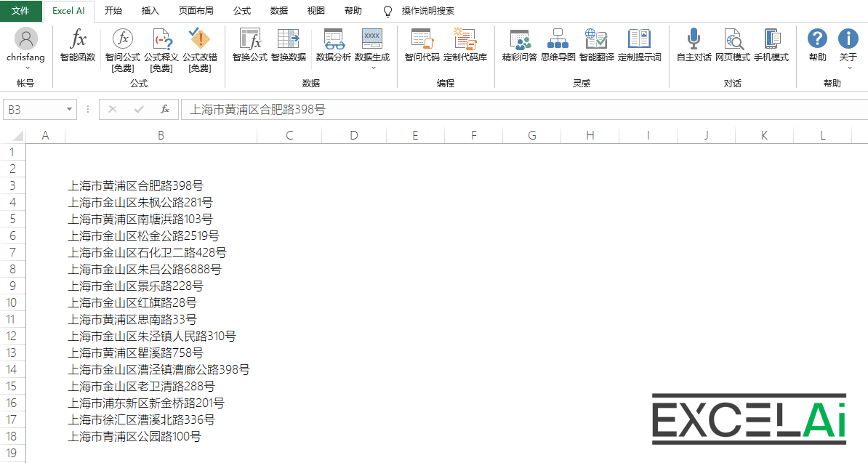Open the 智能翻译 smart translation tool
868x463 pixels.
click(597, 45)
